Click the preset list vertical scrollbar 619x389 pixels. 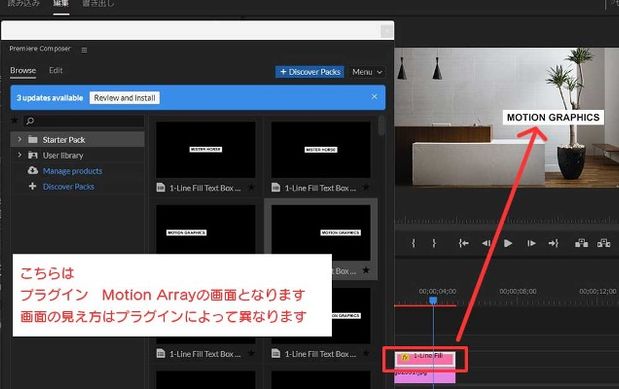(381, 125)
